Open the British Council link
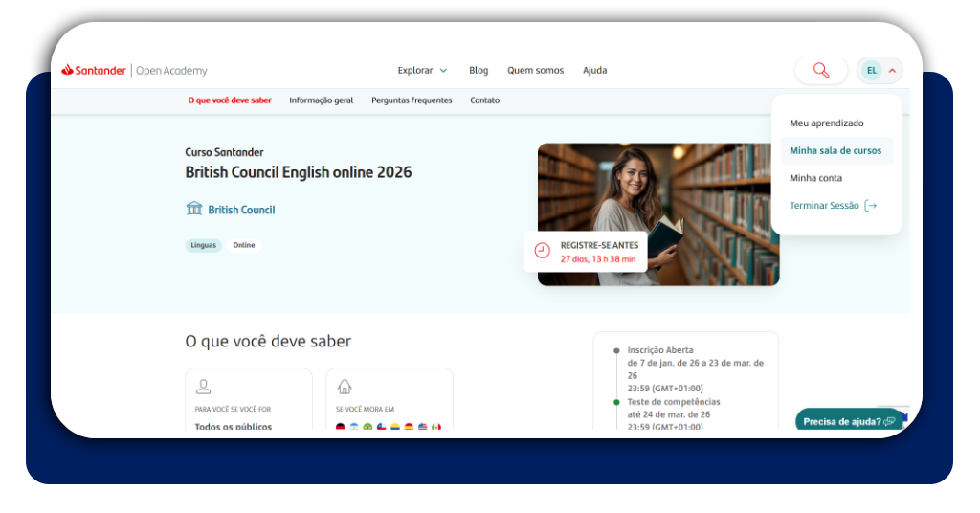 coord(241,210)
